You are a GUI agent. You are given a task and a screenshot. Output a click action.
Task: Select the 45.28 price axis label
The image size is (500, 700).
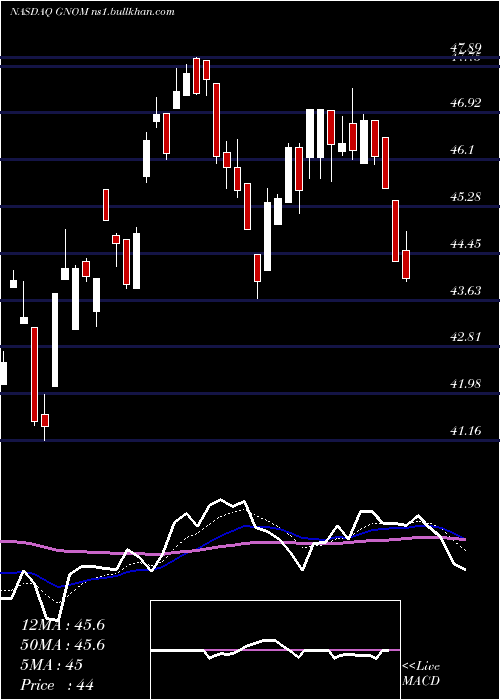(466, 196)
